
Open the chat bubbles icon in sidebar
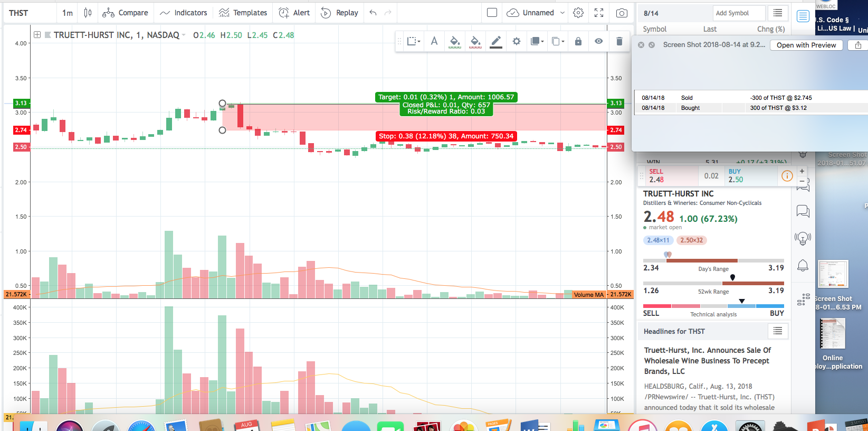point(803,211)
